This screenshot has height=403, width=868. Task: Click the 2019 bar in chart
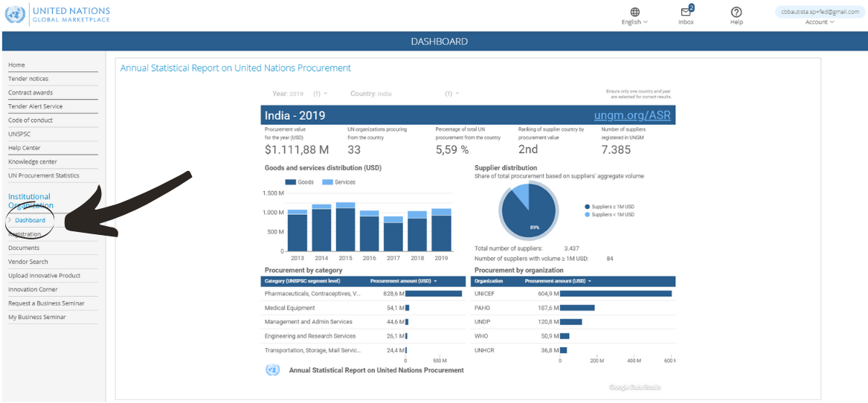pyautogui.click(x=442, y=230)
